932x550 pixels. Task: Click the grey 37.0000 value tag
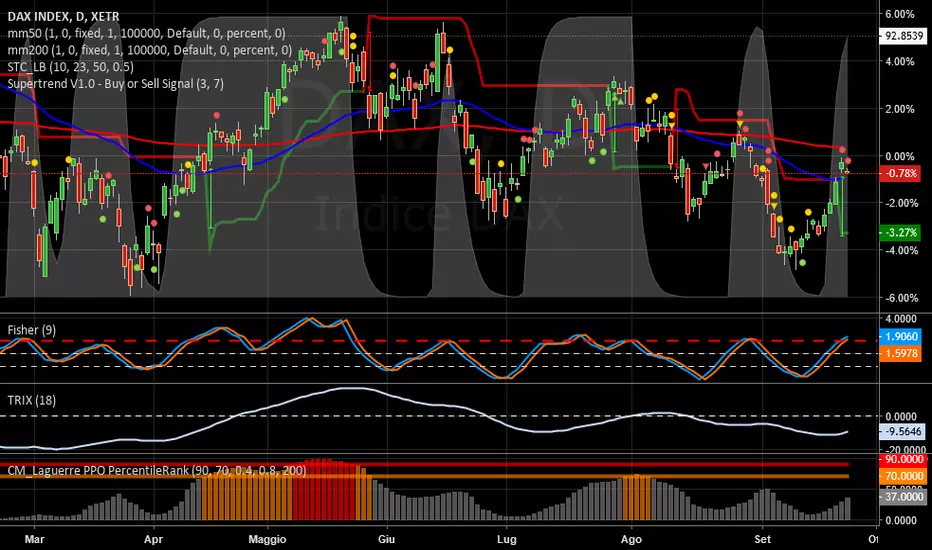(902, 496)
